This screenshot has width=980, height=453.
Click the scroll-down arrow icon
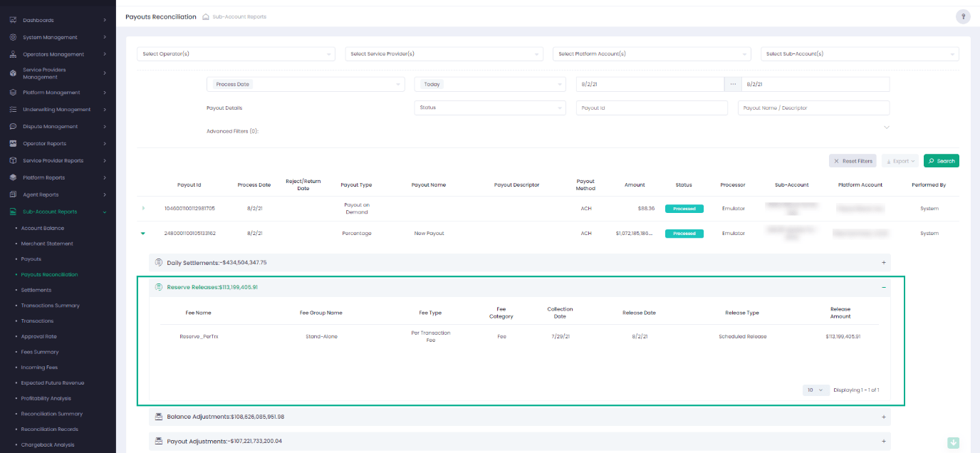[953, 443]
